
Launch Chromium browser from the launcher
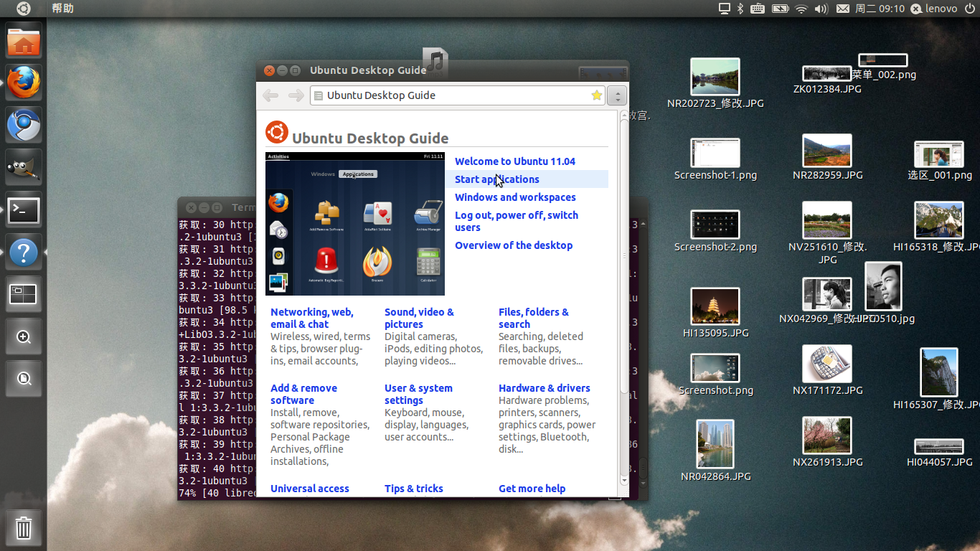tap(24, 126)
